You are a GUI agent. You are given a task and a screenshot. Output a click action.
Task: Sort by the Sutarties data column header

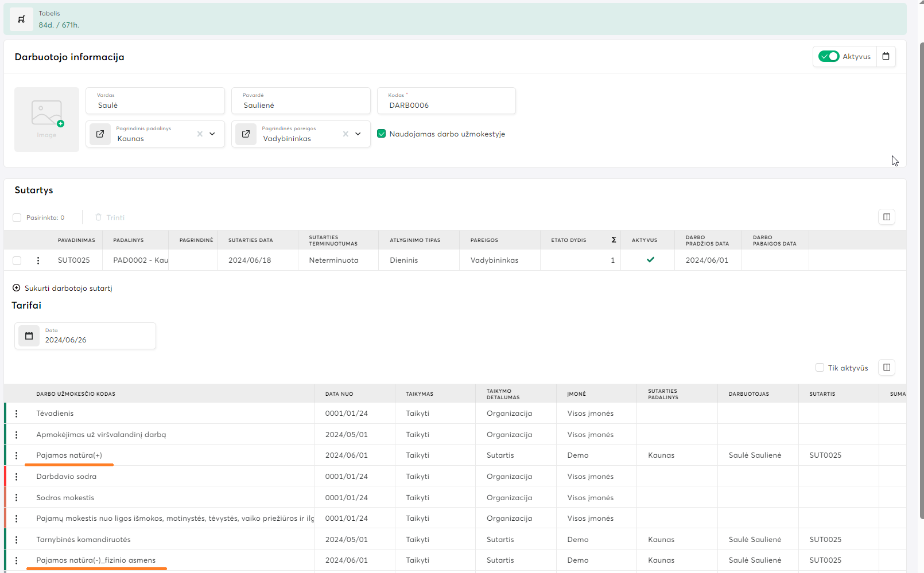250,240
